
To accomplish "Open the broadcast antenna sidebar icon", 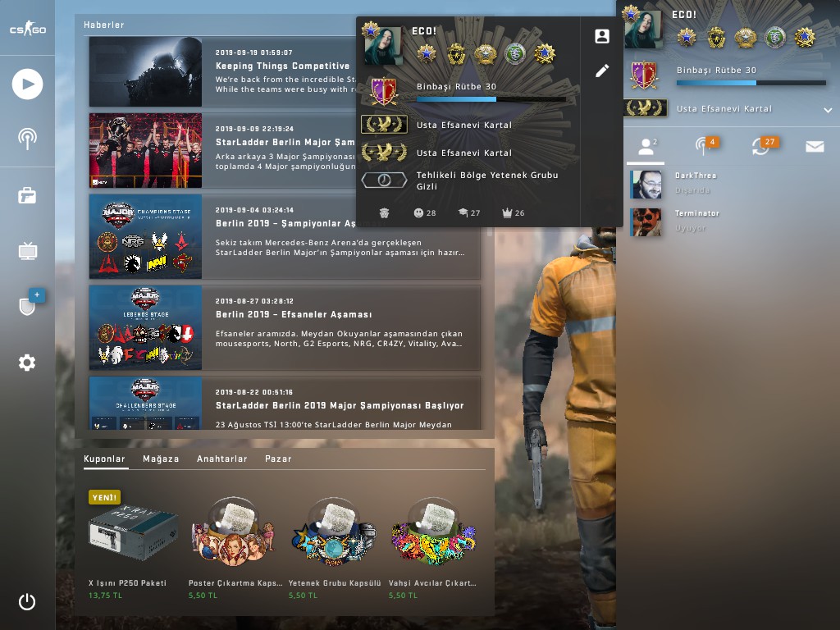I will (27, 139).
